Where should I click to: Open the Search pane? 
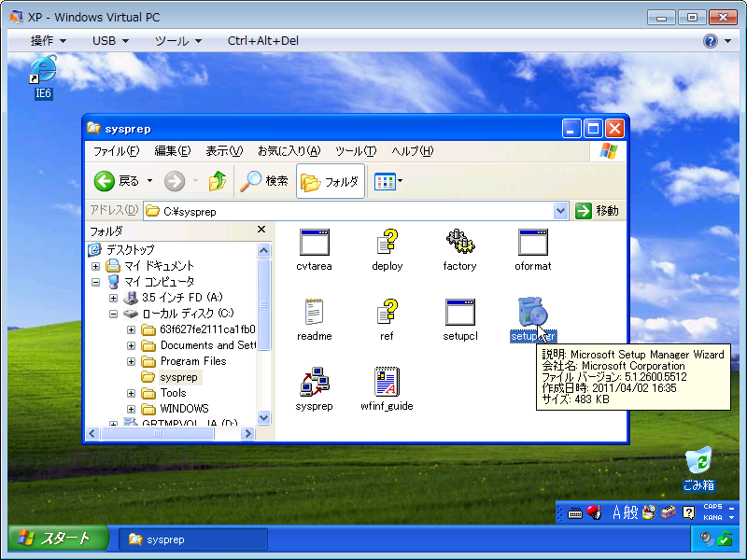tap(264, 181)
